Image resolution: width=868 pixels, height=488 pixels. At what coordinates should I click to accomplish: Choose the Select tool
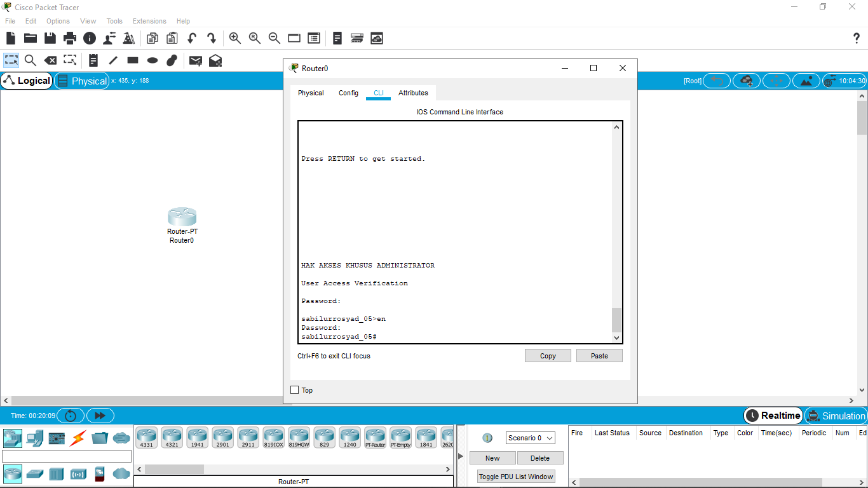11,60
